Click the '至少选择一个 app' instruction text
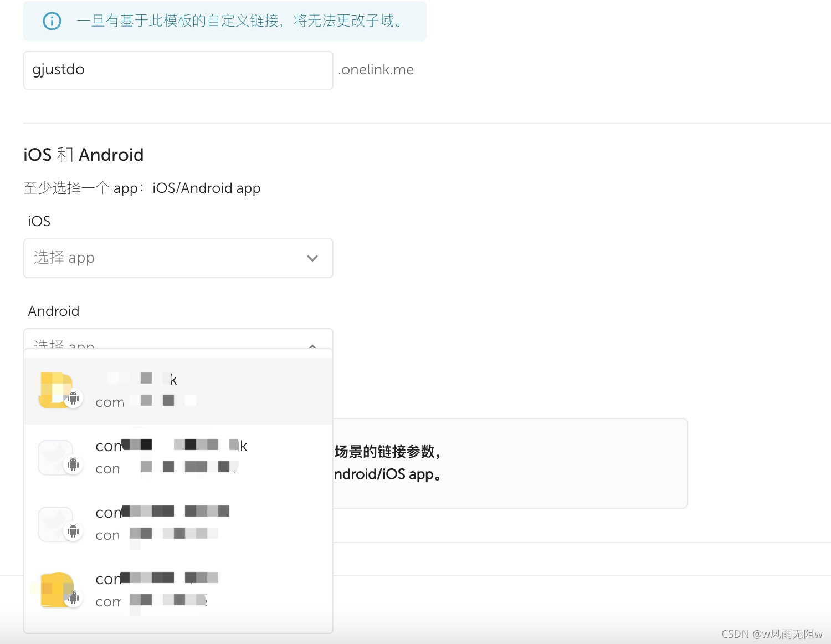 pos(142,188)
